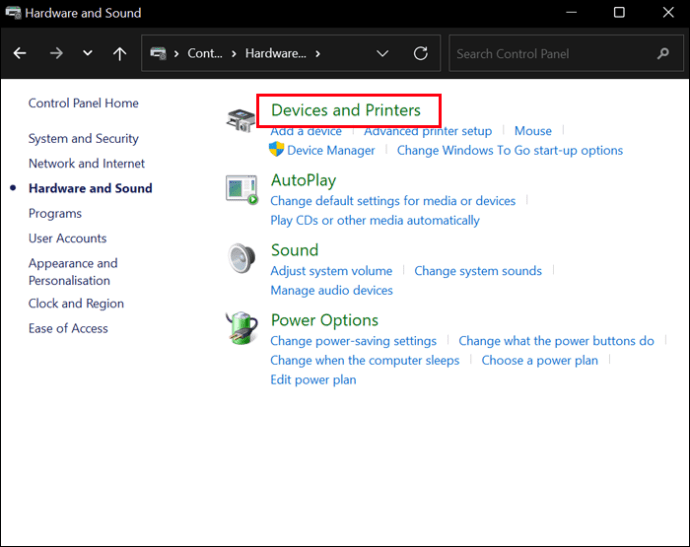Change default settings for media or devices

[393, 201]
